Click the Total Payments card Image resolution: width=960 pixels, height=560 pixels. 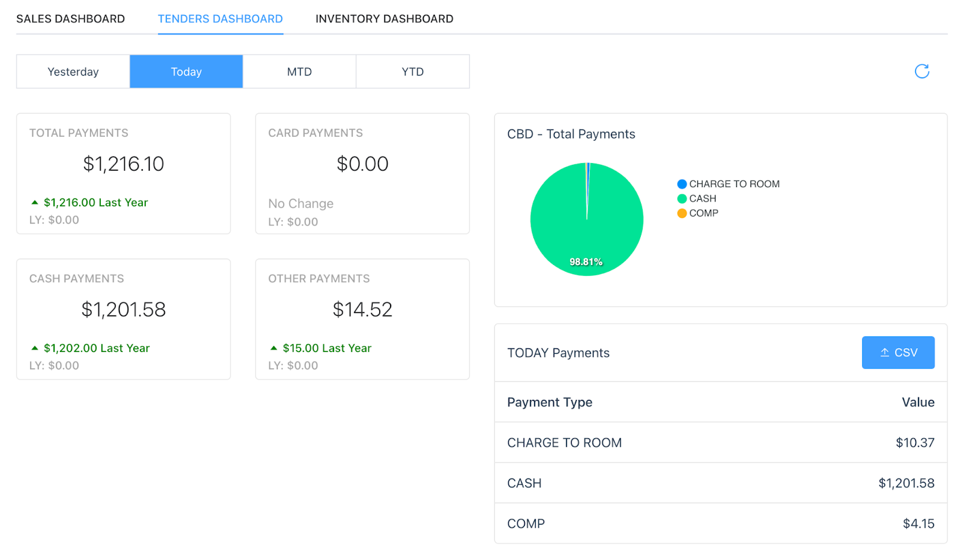[x=124, y=174]
